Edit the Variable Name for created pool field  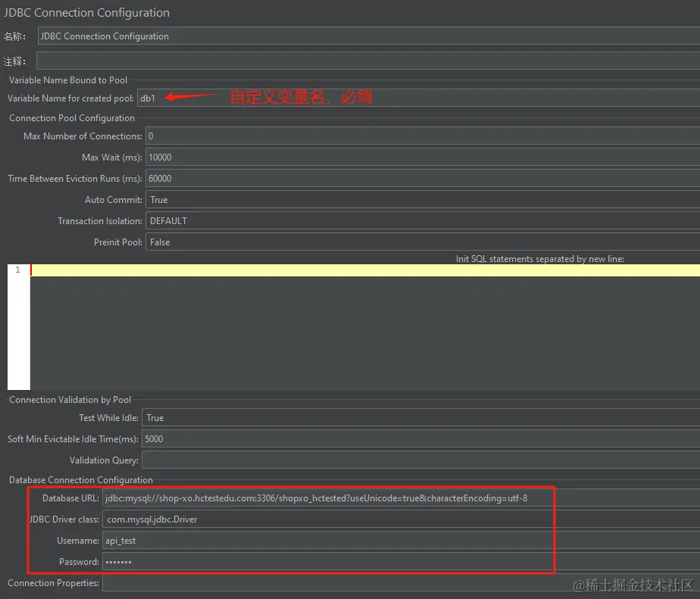(x=418, y=98)
